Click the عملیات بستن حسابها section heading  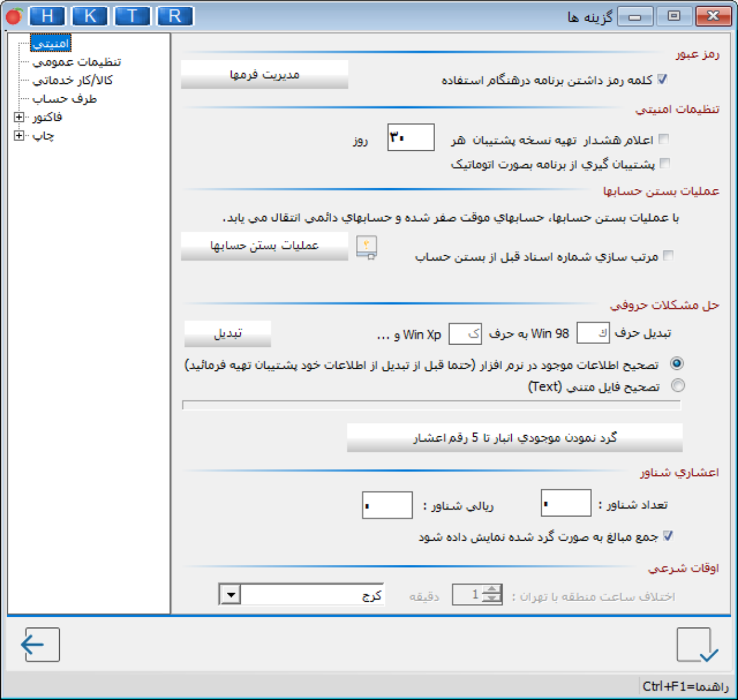661,191
